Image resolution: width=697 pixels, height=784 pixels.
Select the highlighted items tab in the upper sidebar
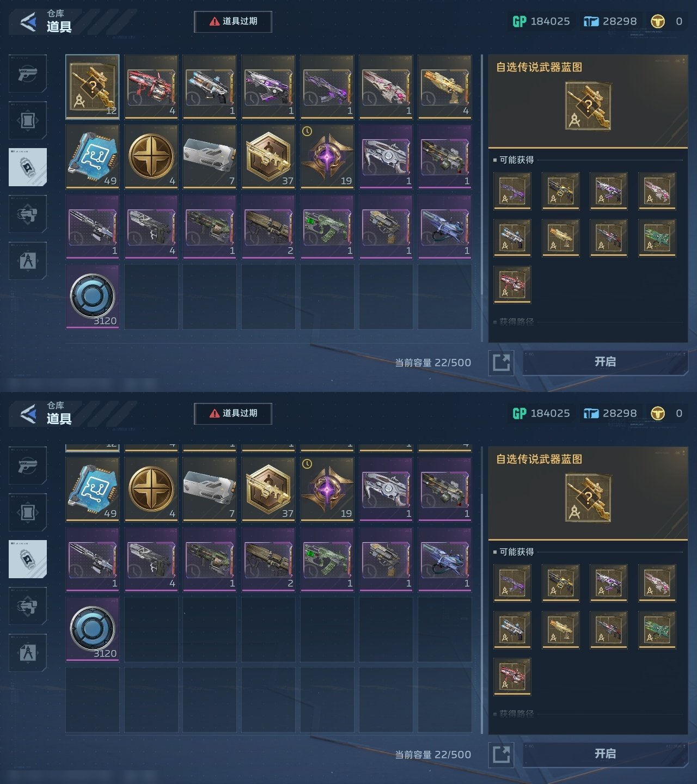pos(28,167)
